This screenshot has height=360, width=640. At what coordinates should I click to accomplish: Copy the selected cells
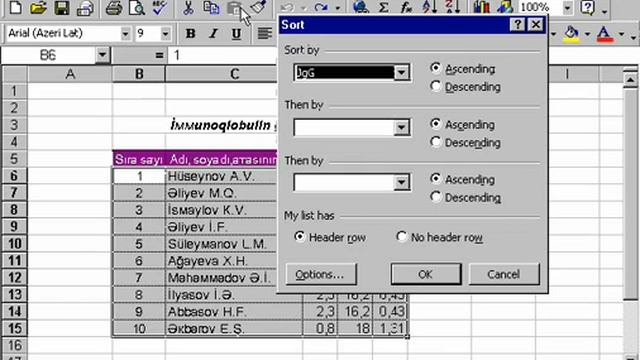[x=211, y=7]
